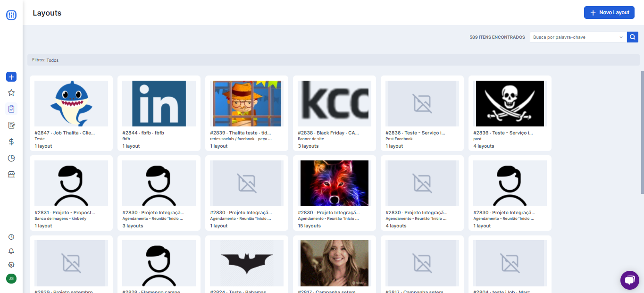The width and height of the screenshot is (644, 293).
Task: Click 'Banco de imagens - kinberly' subtitle
Action: [x=60, y=219]
